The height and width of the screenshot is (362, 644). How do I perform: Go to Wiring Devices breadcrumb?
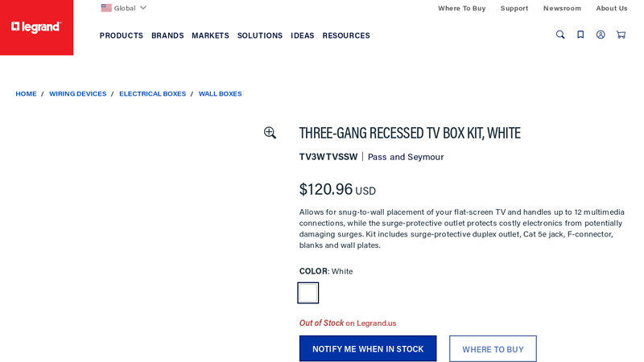(77, 94)
